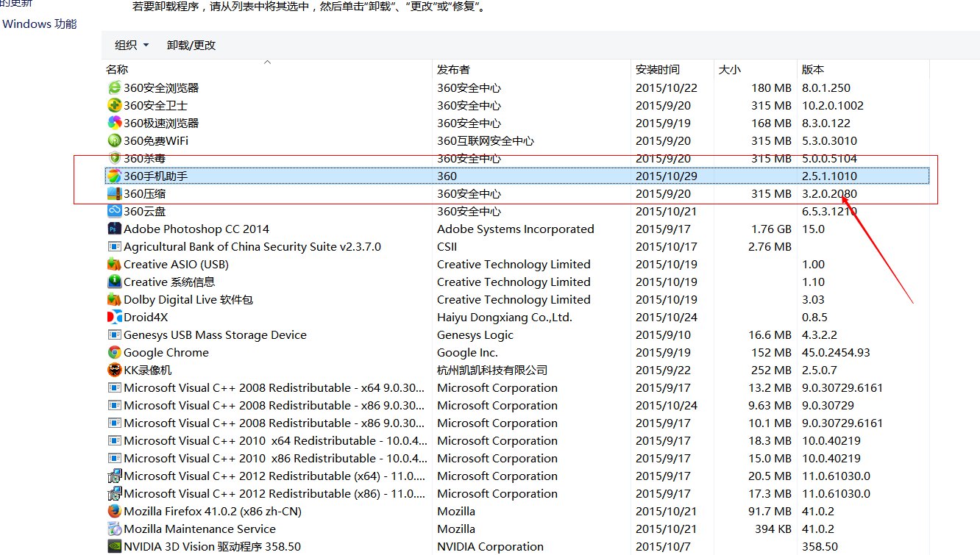980x555 pixels.
Task: Click the 360安全浏览器 program icon
Action: click(x=115, y=87)
